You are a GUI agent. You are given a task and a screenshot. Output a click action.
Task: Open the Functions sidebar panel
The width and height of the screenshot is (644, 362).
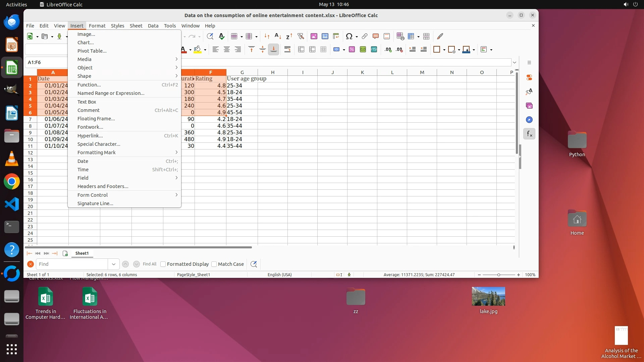529,134
